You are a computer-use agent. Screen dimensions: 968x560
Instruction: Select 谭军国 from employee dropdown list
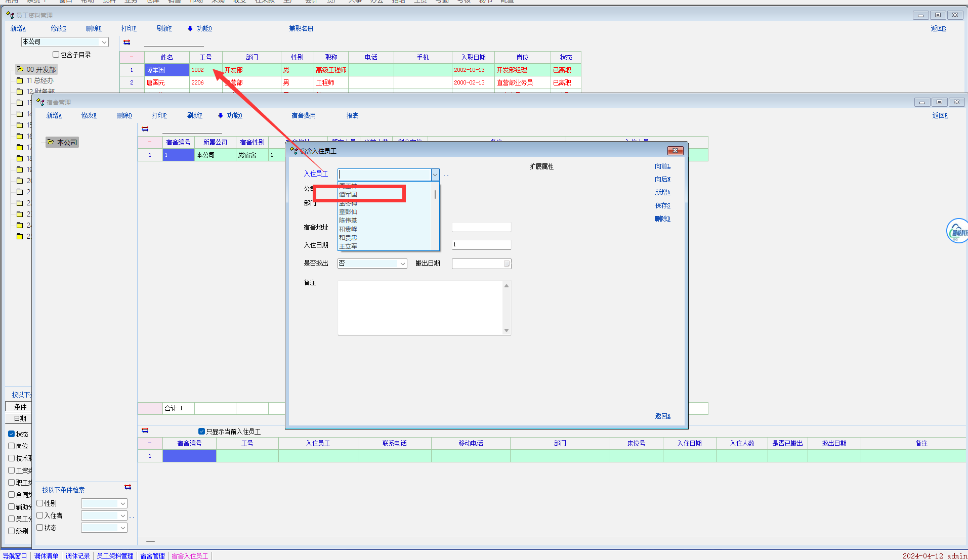(348, 194)
